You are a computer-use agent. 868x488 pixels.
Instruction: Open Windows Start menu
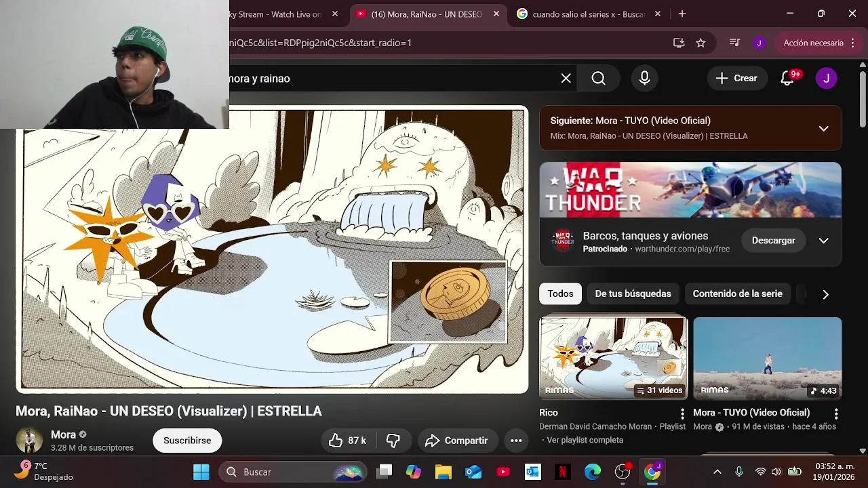pos(201,472)
